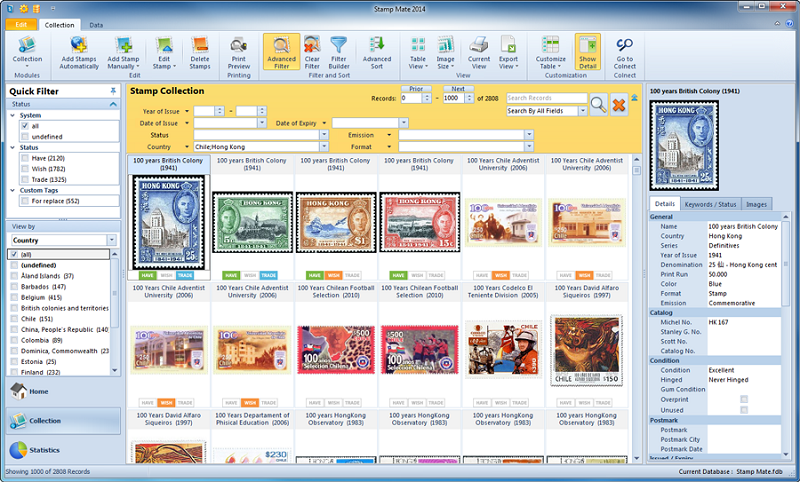Image resolution: width=800 pixels, height=482 pixels.
Task: Open Customize Table options
Action: 551,52
